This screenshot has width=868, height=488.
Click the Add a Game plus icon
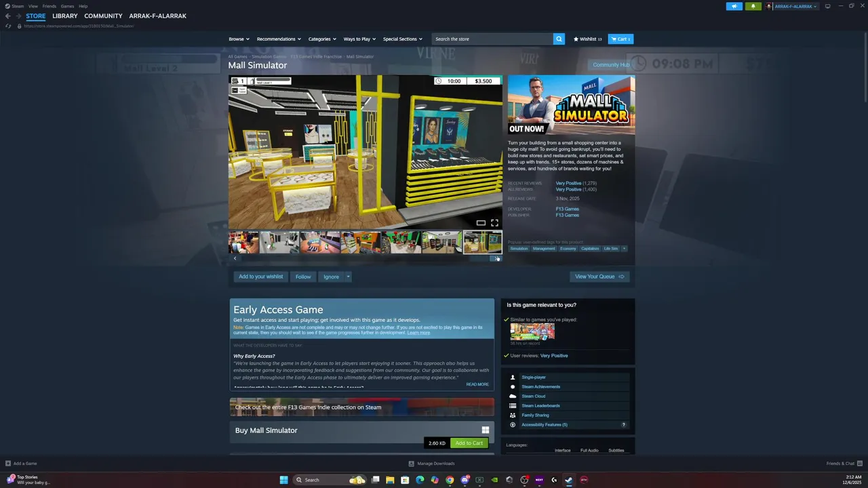click(x=8, y=464)
